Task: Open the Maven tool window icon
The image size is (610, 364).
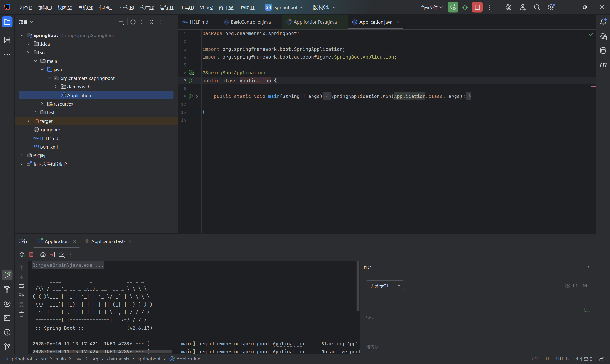Action: click(x=603, y=65)
